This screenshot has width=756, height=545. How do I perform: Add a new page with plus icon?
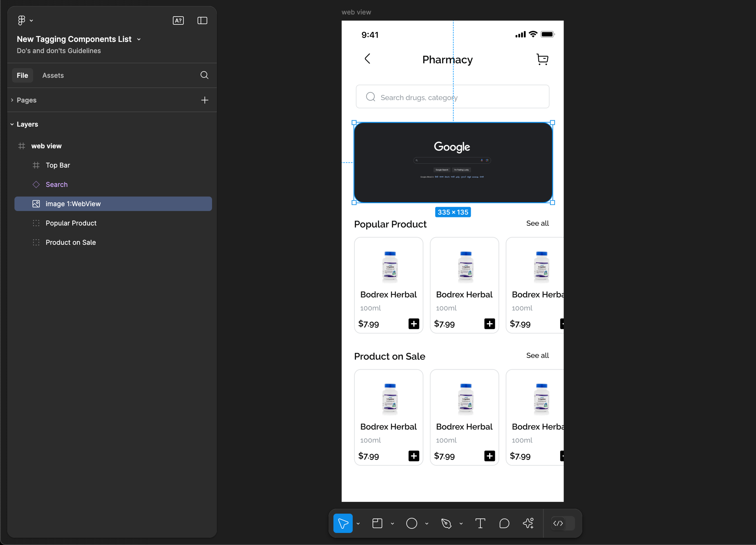205,100
